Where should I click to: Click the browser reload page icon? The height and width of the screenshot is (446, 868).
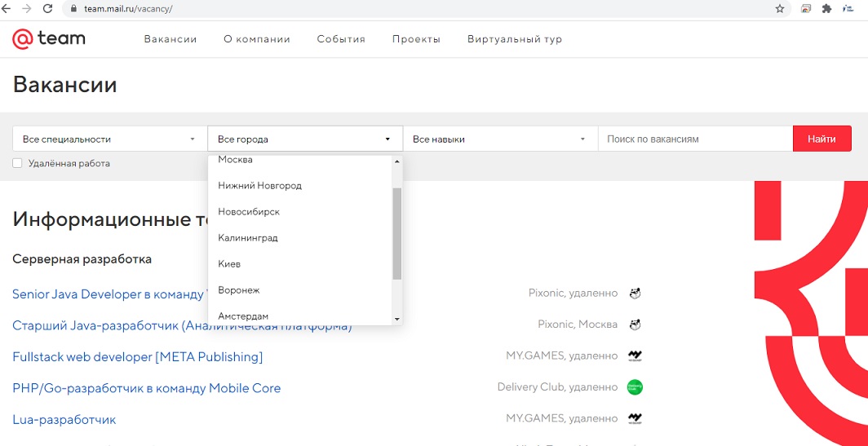(47, 9)
